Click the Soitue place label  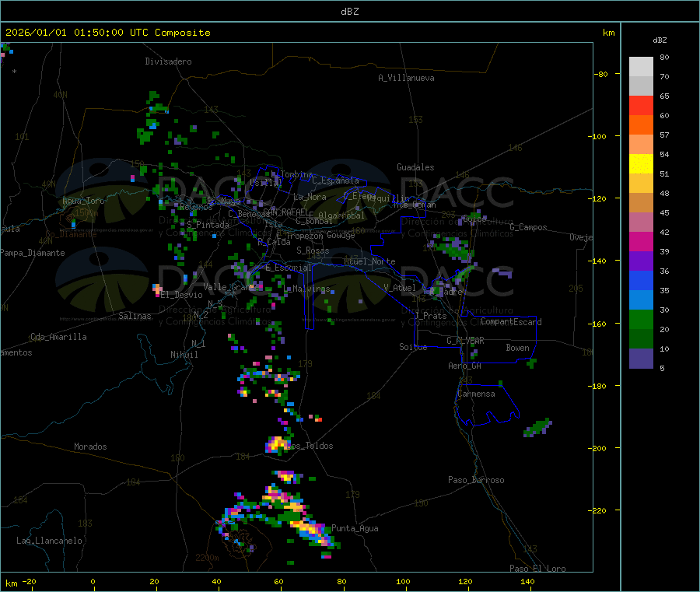pos(413,347)
